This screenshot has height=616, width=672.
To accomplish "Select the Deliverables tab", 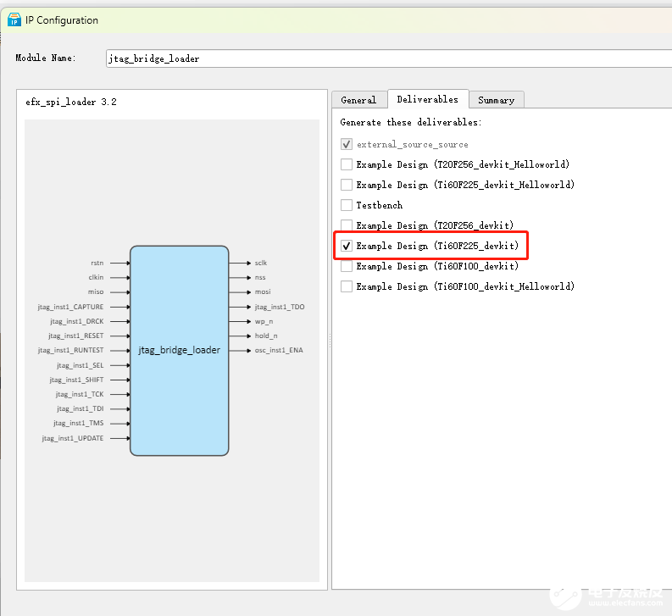I will coord(427,99).
